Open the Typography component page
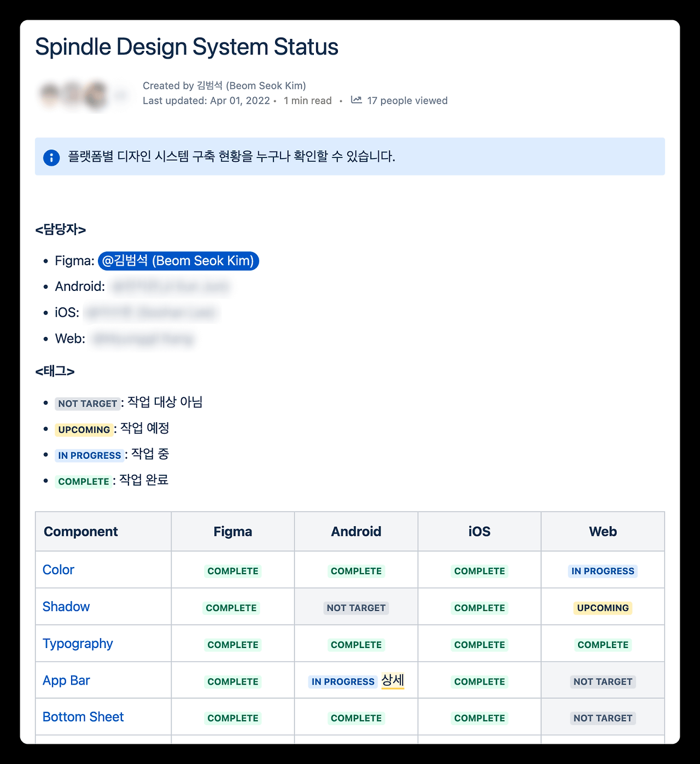700x764 pixels. click(x=78, y=643)
